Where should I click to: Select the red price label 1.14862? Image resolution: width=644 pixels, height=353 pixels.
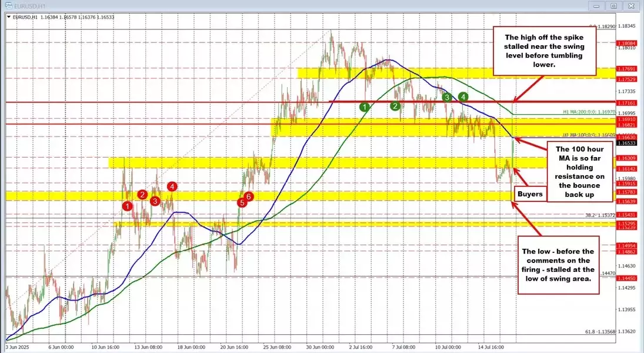(x=626, y=251)
